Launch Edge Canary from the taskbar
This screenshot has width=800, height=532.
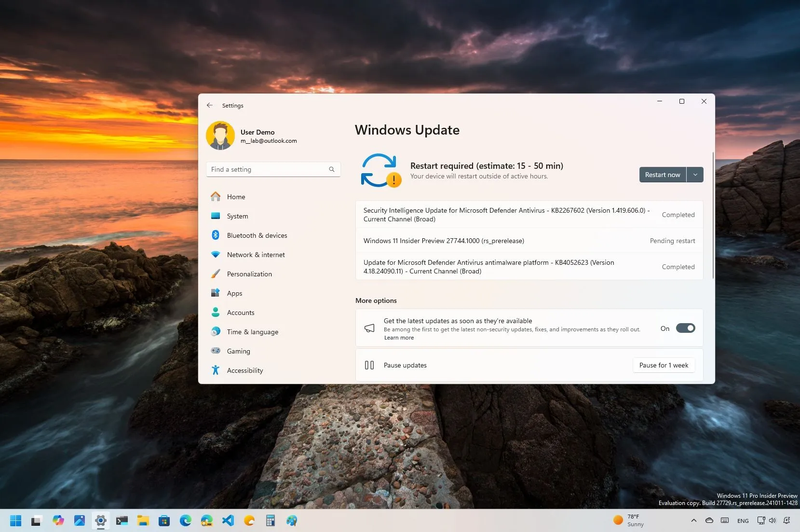[207, 520]
